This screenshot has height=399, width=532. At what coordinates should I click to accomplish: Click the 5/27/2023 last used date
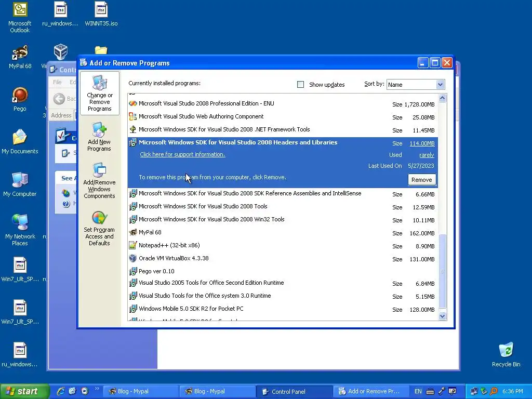[421, 166]
